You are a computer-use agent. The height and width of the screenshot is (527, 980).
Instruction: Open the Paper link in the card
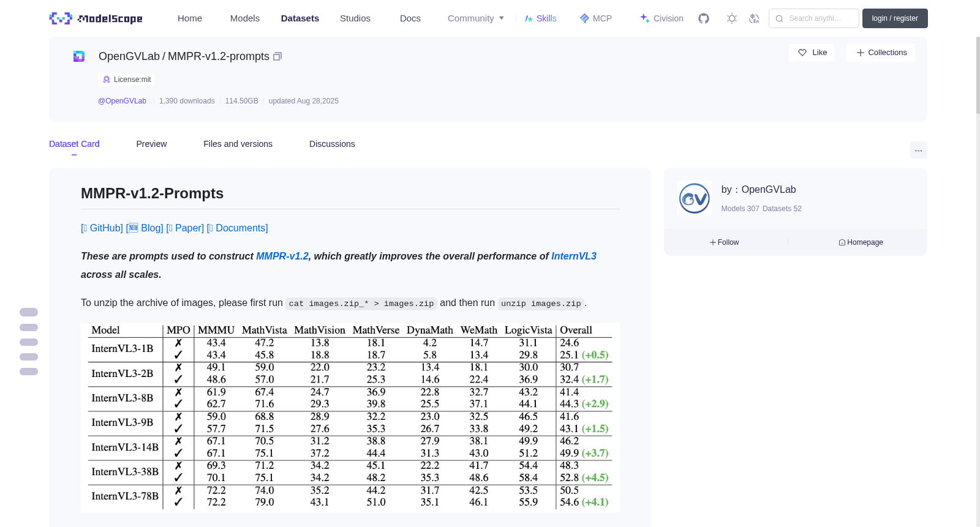pos(185,228)
